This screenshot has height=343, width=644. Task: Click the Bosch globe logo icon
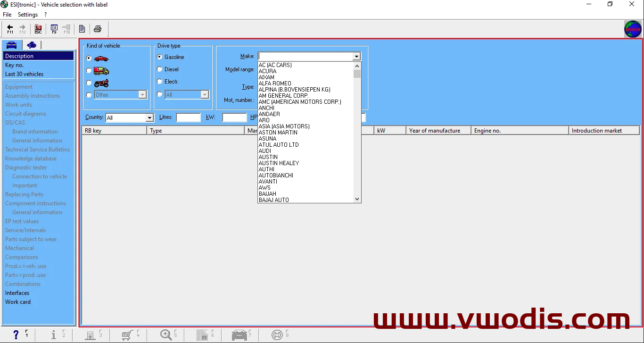coord(633,29)
